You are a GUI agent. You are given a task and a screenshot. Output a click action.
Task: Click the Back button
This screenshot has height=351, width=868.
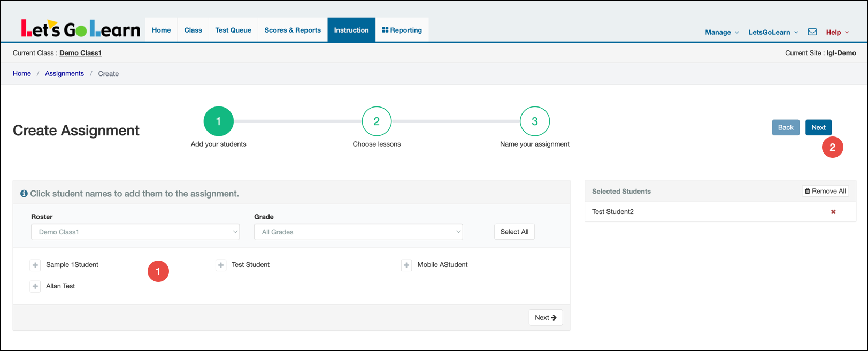[x=786, y=127]
